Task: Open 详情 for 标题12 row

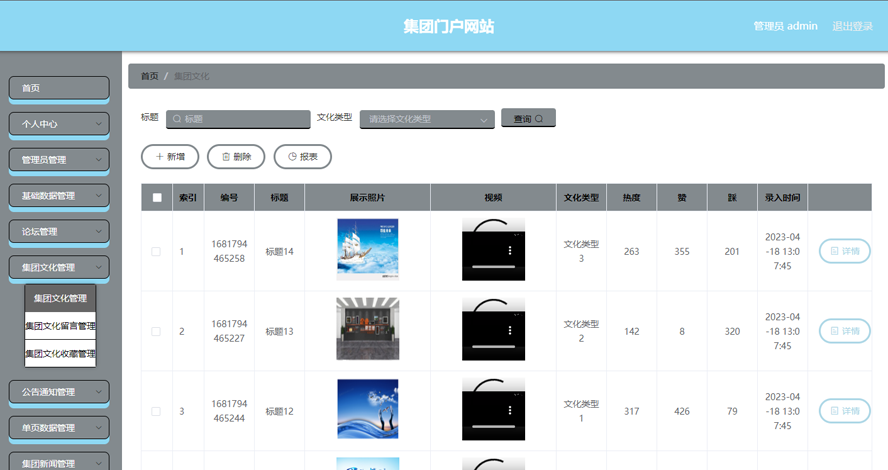Action: pyautogui.click(x=844, y=411)
